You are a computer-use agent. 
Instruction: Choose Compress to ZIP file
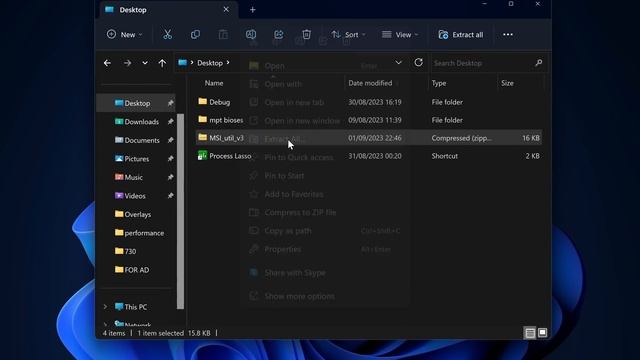300,213
